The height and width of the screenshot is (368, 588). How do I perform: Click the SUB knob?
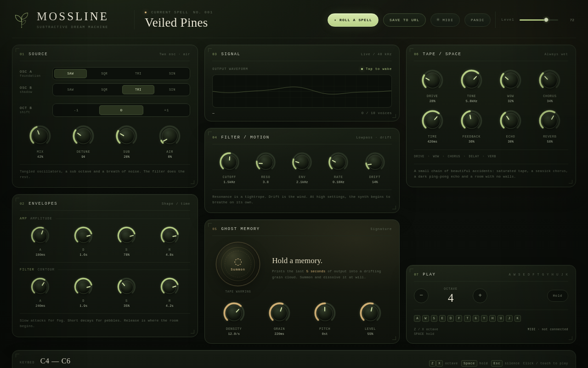point(126,136)
